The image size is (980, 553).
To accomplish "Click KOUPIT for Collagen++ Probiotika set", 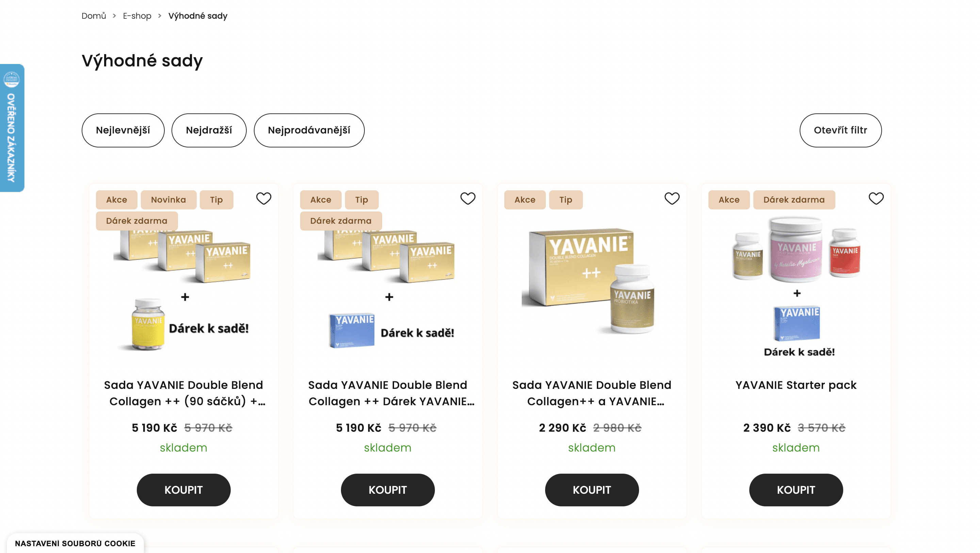I will pyautogui.click(x=592, y=489).
